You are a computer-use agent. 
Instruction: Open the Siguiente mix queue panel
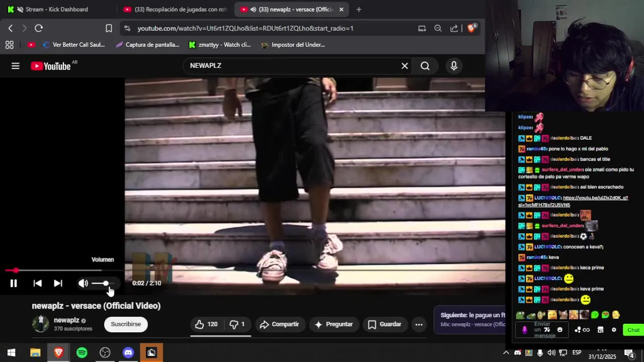click(x=469, y=319)
